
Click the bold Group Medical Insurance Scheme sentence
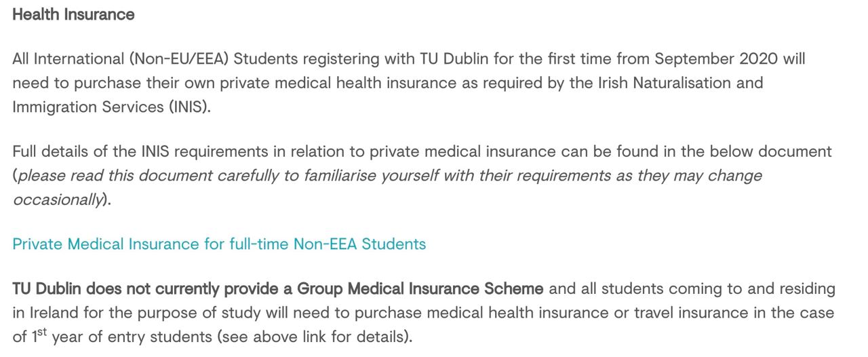278,288
